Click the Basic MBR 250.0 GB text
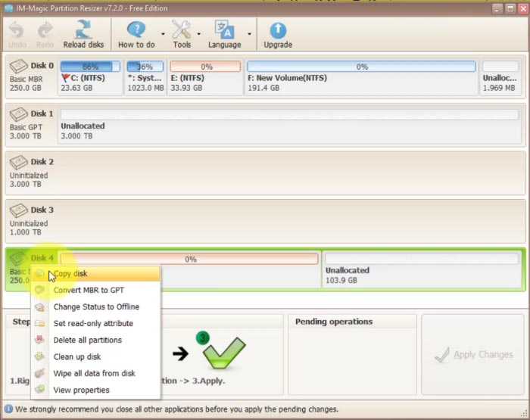The image size is (530, 420). (26, 83)
